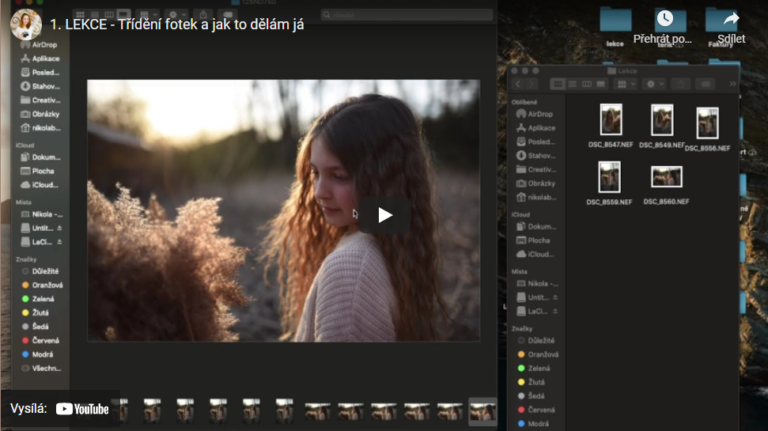Click the channel avatar in video header
Image resolution: width=768 pixels, height=431 pixels.
[26, 24]
